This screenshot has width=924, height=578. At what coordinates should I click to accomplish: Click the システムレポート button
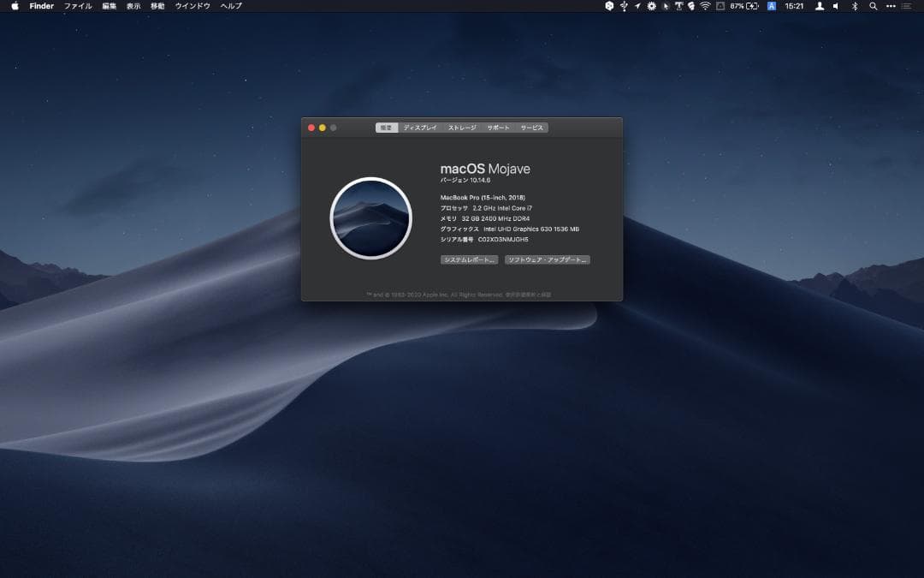point(469,259)
